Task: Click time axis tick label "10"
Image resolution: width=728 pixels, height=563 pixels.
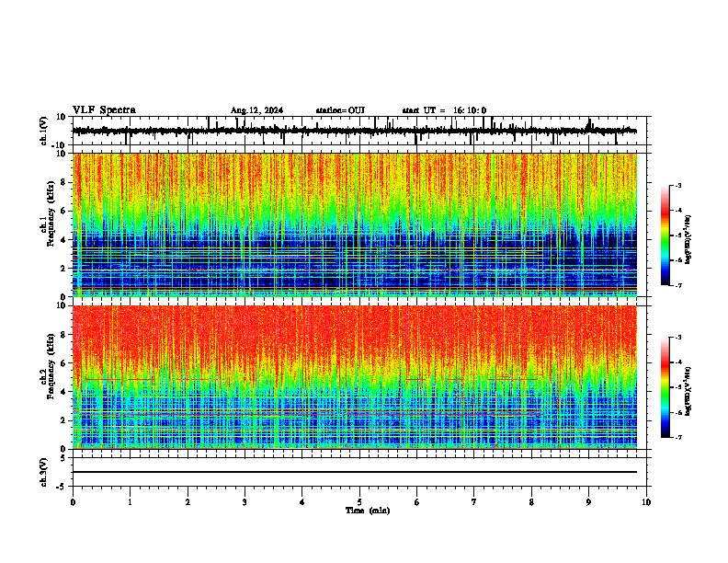Action: pyautogui.click(x=646, y=502)
